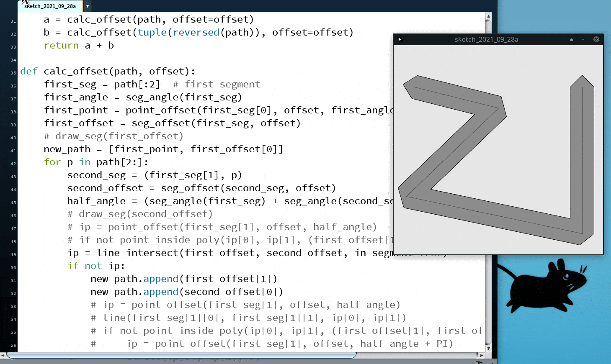Viewport: 611px width, 364px height.
Task: Click 'if not ip:' code line
Action: [96, 266]
